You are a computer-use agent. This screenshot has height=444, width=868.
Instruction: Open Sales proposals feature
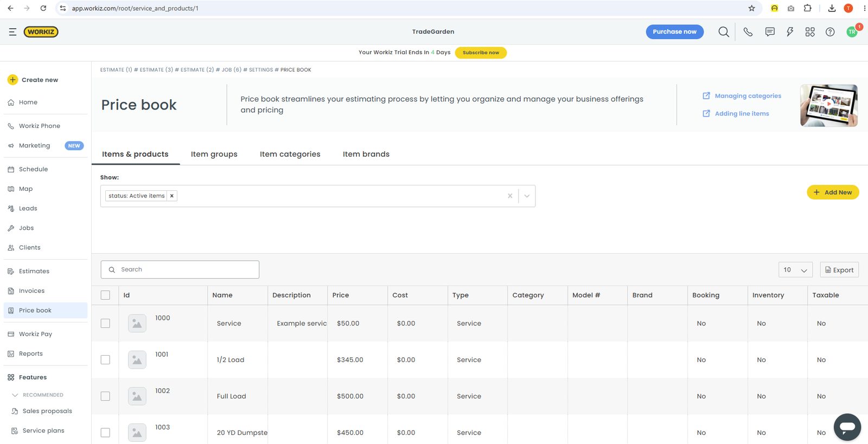(47, 411)
